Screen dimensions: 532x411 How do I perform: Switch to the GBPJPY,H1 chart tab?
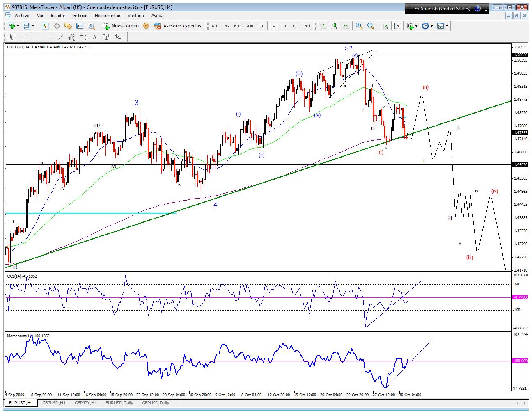click(85, 403)
